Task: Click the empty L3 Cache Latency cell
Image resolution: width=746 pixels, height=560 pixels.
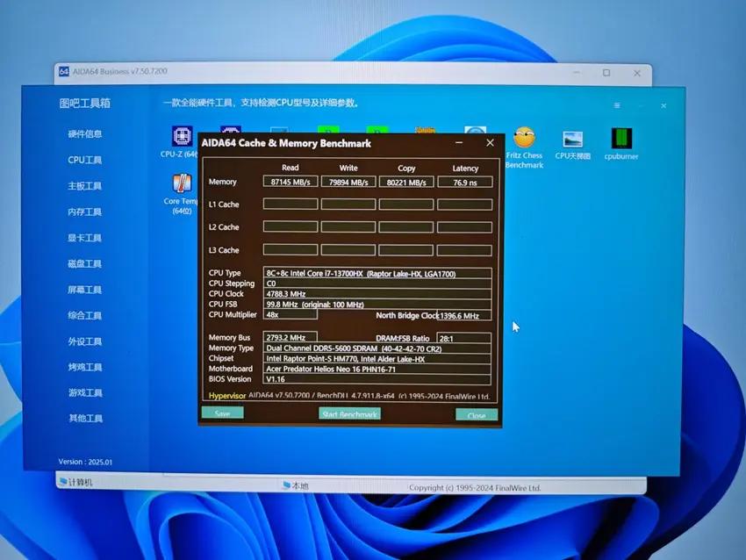Action: [464, 250]
